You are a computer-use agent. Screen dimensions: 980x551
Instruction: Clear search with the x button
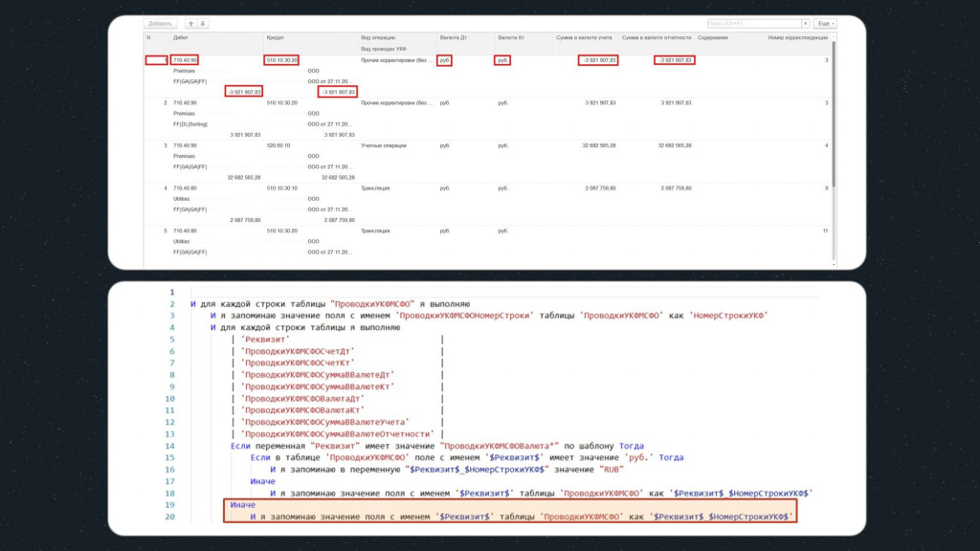(806, 24)
